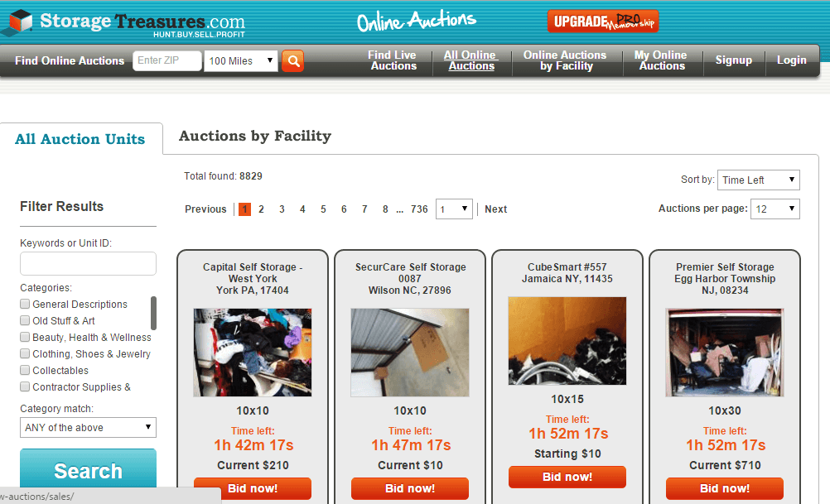This screenshot has width=830, height=504.
Task: Click the categories list scrollbar
Action: [x=153, y=313]
